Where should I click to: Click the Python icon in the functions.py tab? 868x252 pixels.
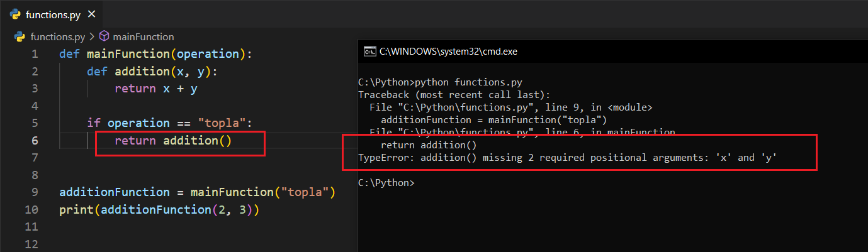[15, 14]
